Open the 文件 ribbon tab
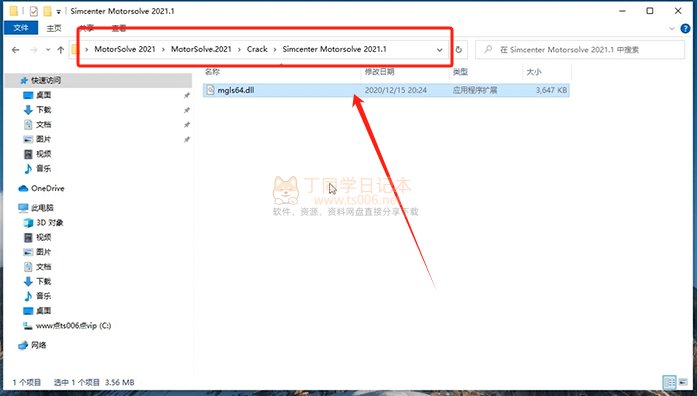697x396 pixels. pos(20,28)
